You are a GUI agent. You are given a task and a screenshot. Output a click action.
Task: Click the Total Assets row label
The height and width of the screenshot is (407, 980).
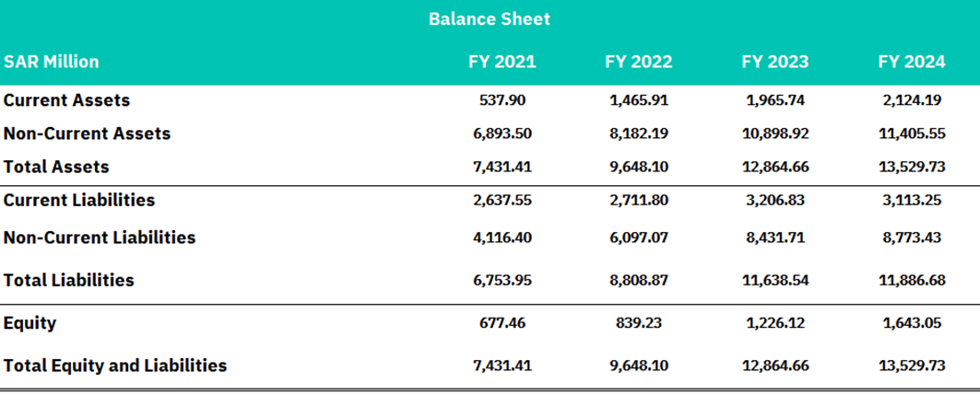[x=56, y=167]
